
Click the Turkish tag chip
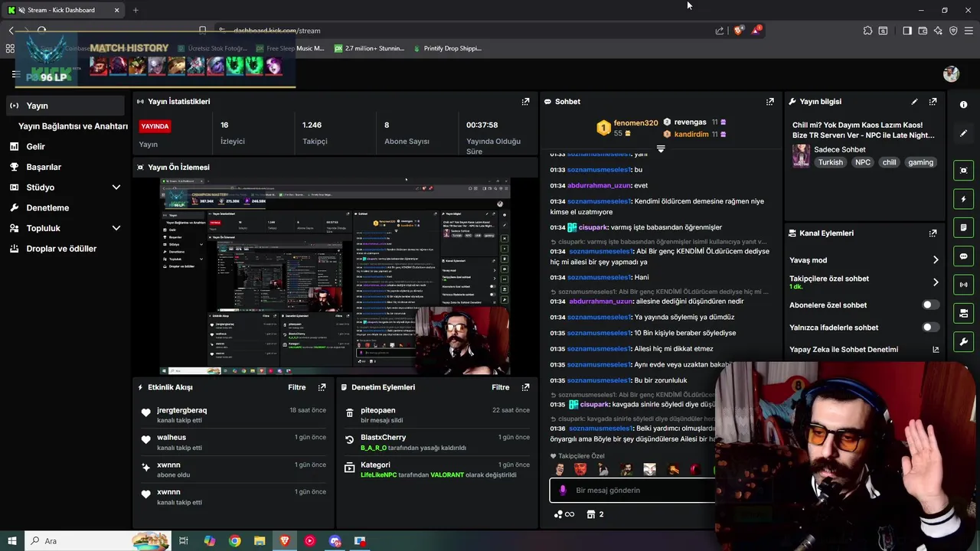(830, 162)
